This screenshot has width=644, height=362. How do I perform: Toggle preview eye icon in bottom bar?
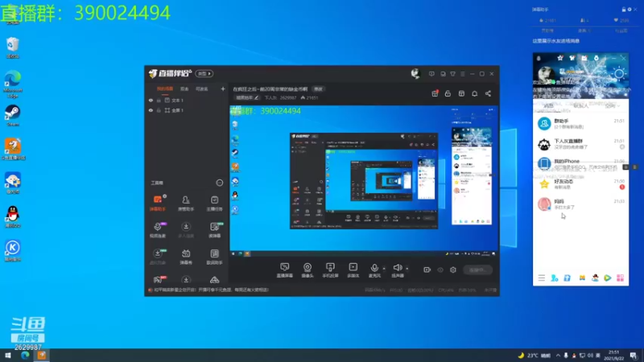pos(440,269)
